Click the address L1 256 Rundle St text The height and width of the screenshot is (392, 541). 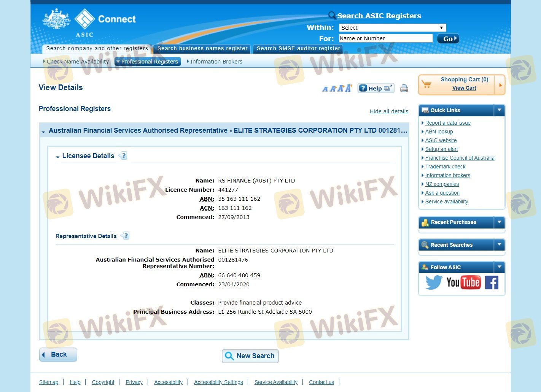click(x=265, y=312)
